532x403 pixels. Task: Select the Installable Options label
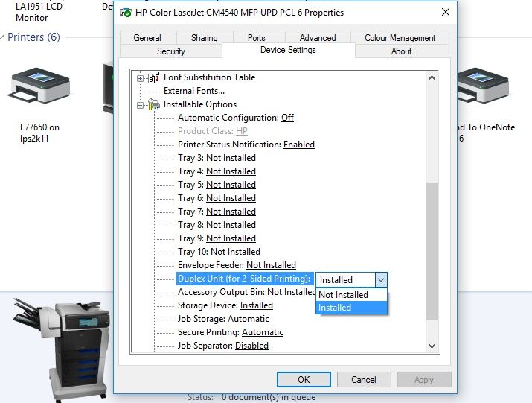(x=200, y=104)
